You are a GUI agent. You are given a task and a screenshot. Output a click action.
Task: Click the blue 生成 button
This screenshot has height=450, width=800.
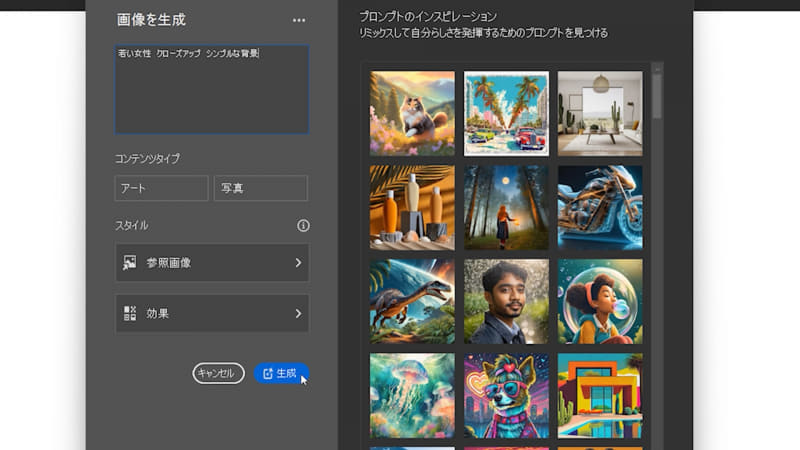pyautogui.click(x=281, y=373)
